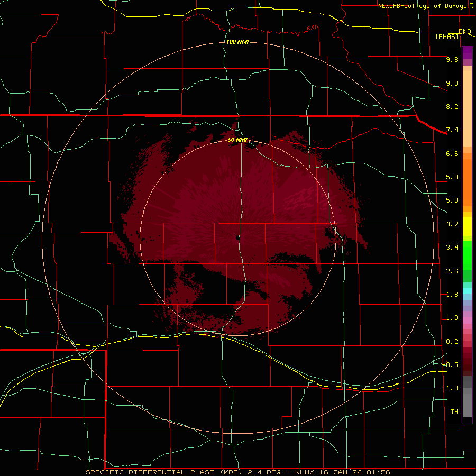Click the 5.8 value on the color scale
The height and width of the screenshot is (476, 476).
click(x=452, y=177)
